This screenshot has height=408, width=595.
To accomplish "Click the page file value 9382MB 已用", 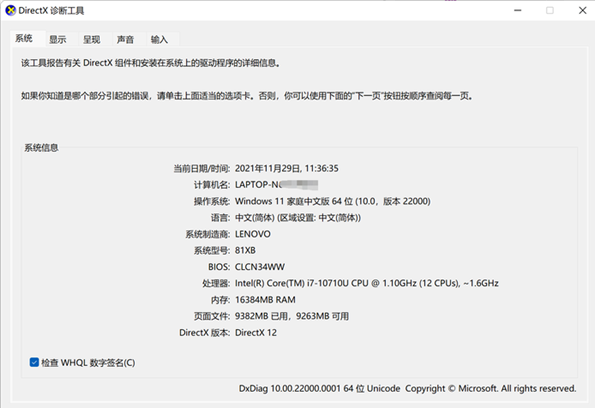I will [292, 316].
